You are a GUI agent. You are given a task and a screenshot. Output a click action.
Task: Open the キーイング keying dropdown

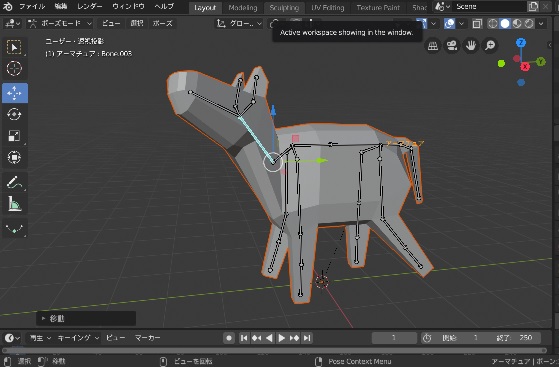(x=77, y=338)
